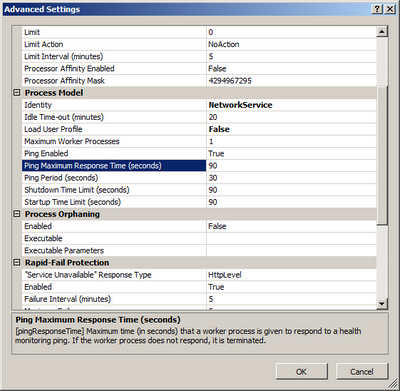Click Processor Affinity Enabled False value

coord(291,69)
